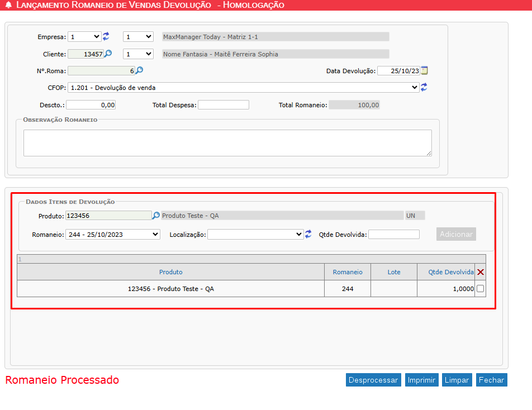Check the checkbox for Produto Teste row
Image resolution: width=532 pixels, height=410 pixels.
[480, 289]
